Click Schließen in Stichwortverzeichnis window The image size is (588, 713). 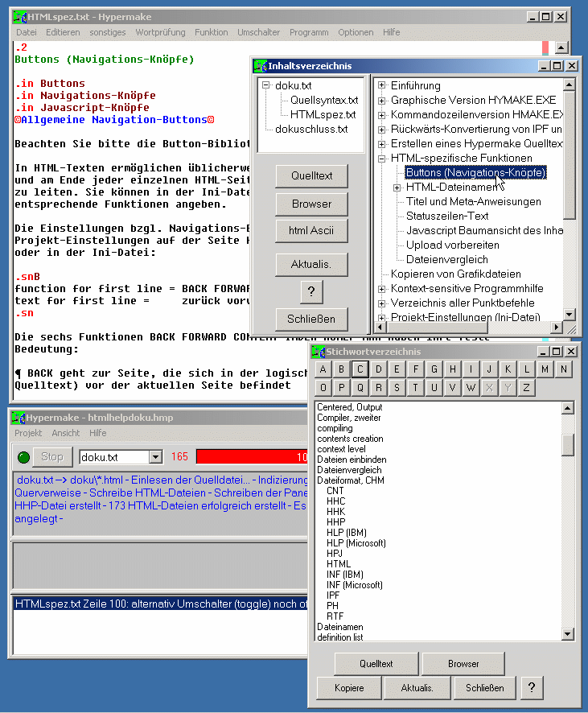point(484,688)
